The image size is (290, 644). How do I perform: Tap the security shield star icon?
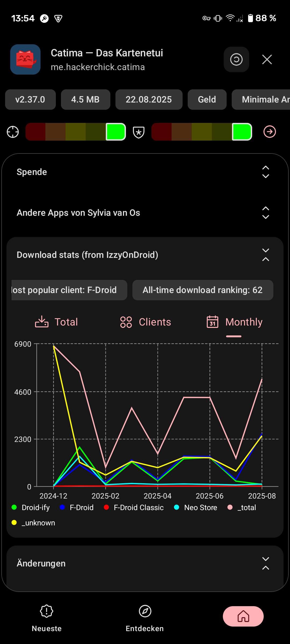coord(139,132)
